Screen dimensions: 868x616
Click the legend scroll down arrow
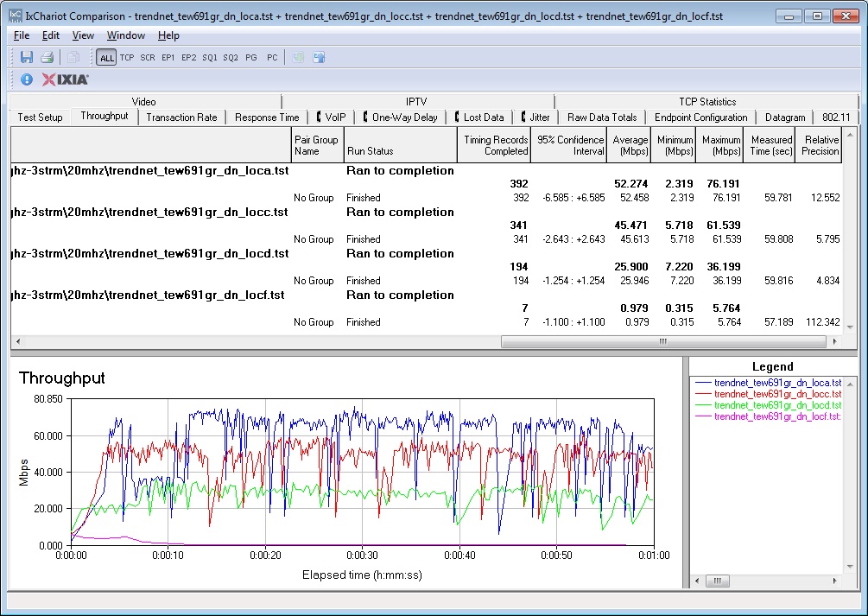pyautogui.click(x=850, y=567)
